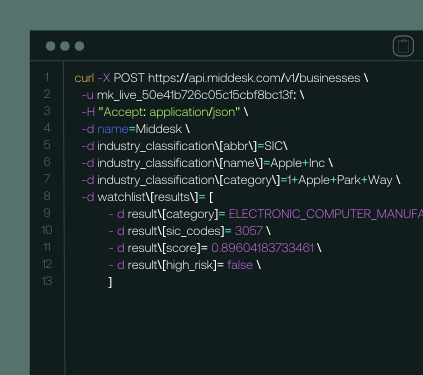Click 'industry_classification\[name\]' on line 6
Viewport: 423px width, 375px height.
pos(180,163)
